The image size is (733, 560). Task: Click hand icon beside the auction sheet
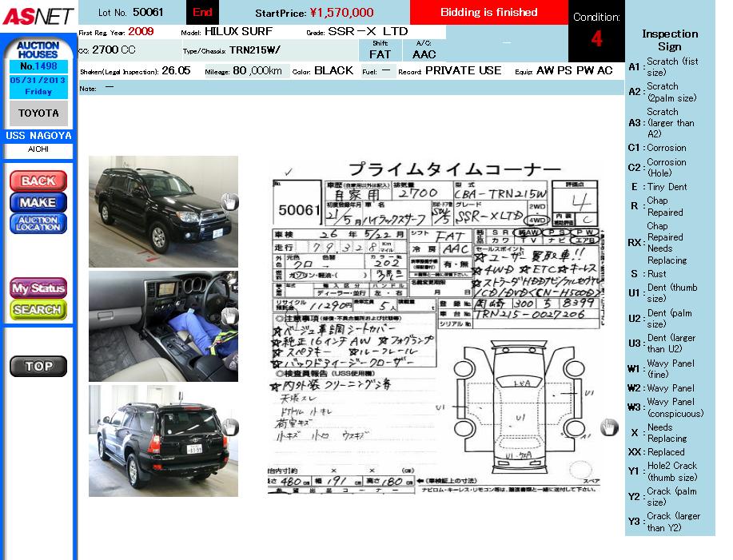[x=609, y=427]
